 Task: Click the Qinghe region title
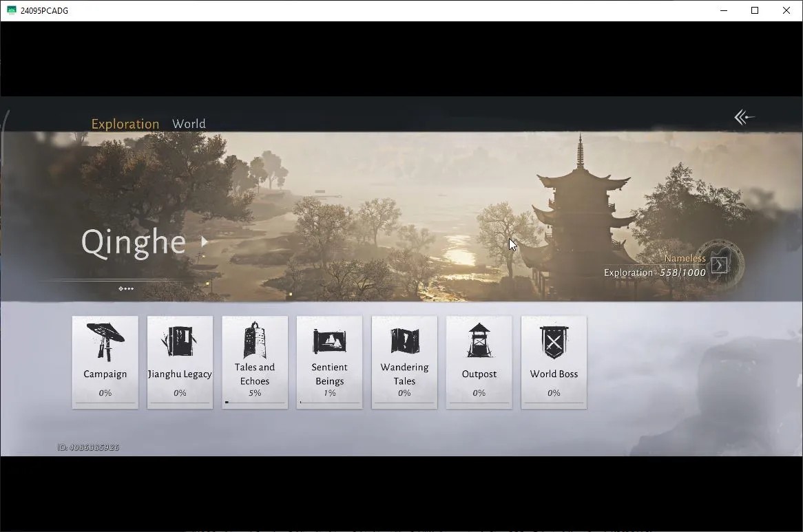point(134,242)
